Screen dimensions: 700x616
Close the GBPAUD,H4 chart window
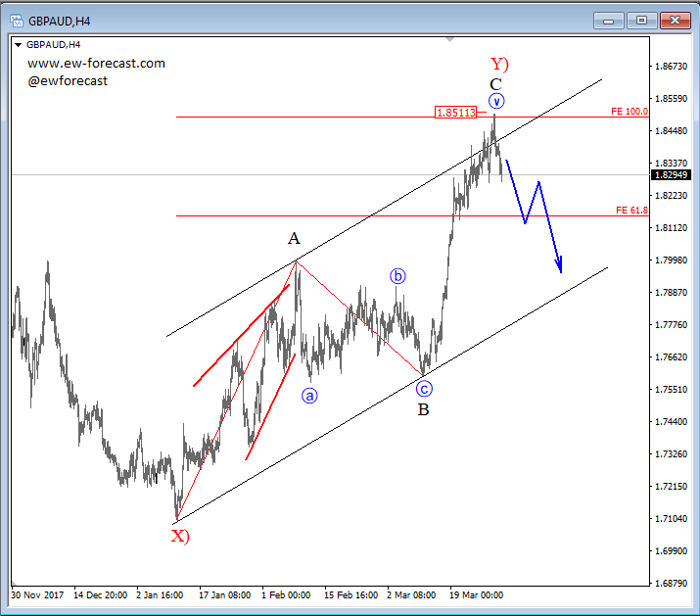tap(675, 21)
